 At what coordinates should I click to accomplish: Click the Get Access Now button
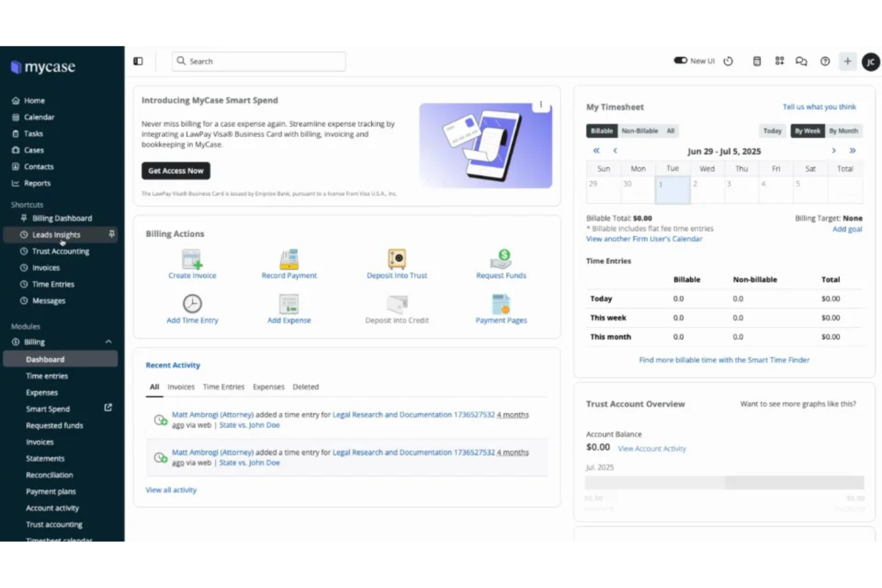tap(176, 171)
